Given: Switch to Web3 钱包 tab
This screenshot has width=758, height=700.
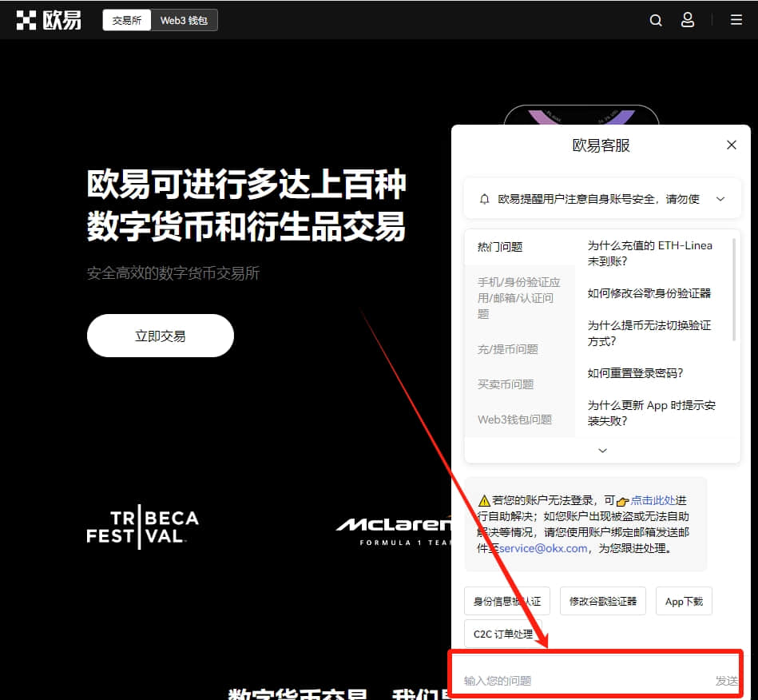Looking at the screenshot, I should point(185,20).
